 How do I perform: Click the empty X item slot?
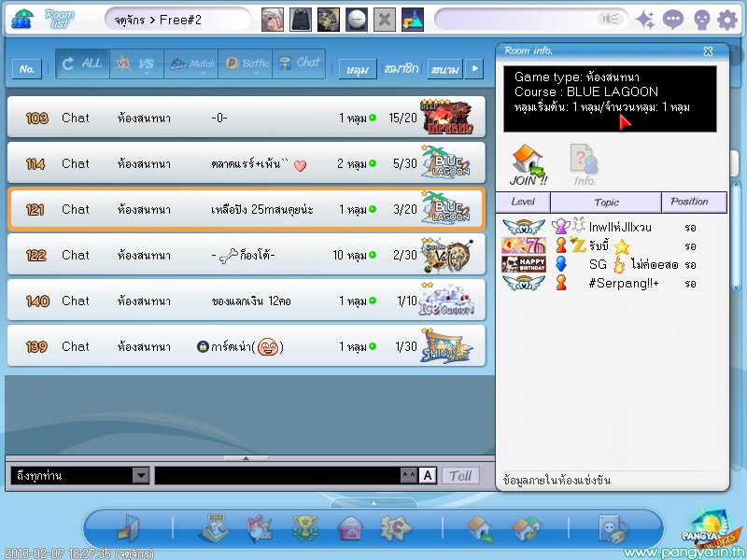click(385, 20)
